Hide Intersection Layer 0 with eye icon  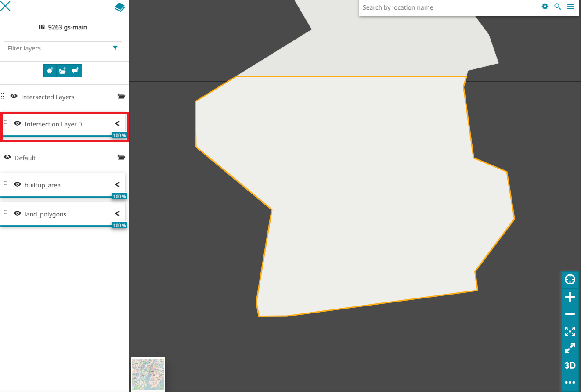18,124
